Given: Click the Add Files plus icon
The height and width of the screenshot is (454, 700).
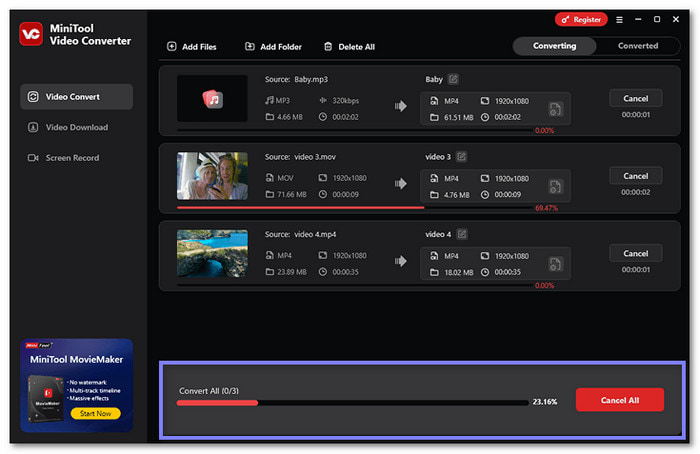Looking at the screenshot, I should point(172,46).
